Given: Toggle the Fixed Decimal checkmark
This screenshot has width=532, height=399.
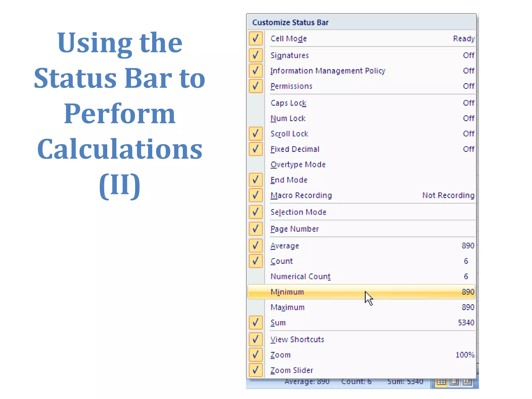Looking at the screenshot, I should tap(256, 149).
